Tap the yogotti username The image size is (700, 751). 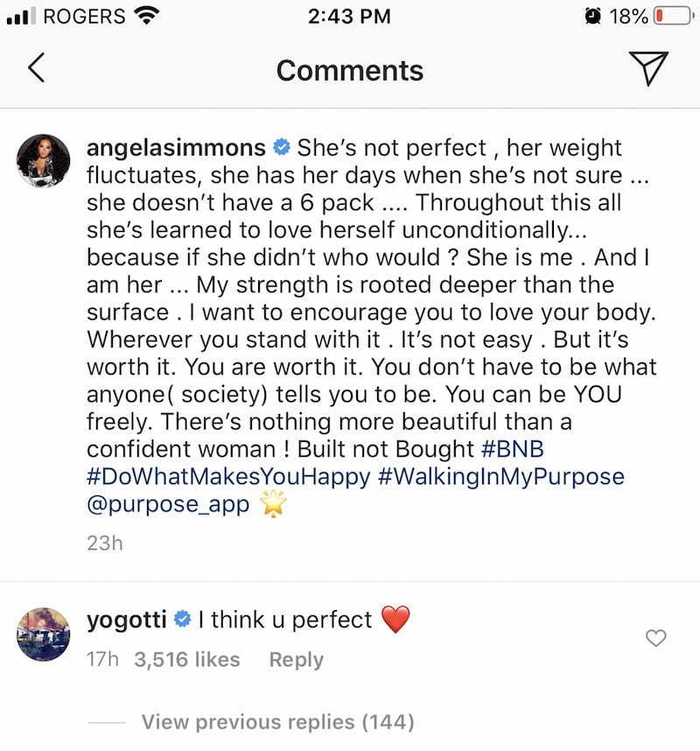pos(128,621)
